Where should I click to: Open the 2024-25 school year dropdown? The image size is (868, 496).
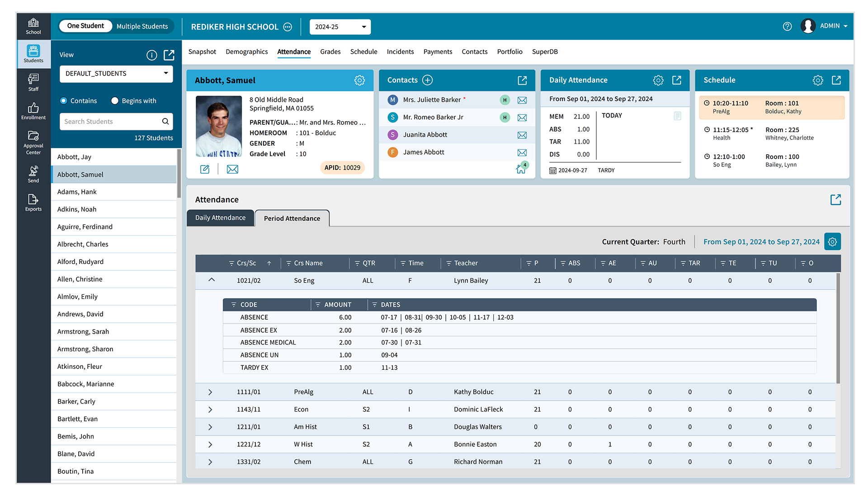pos(340,27)
